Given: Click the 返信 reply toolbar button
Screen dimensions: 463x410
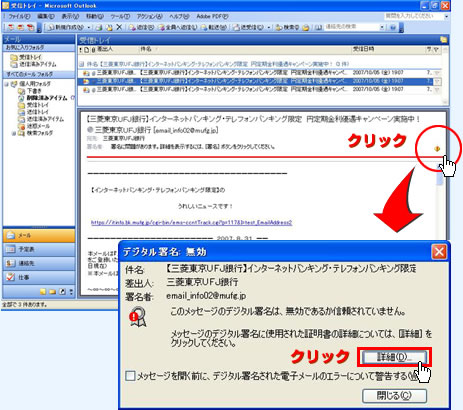Looking at the screenshot, I should tap(141, 27).
